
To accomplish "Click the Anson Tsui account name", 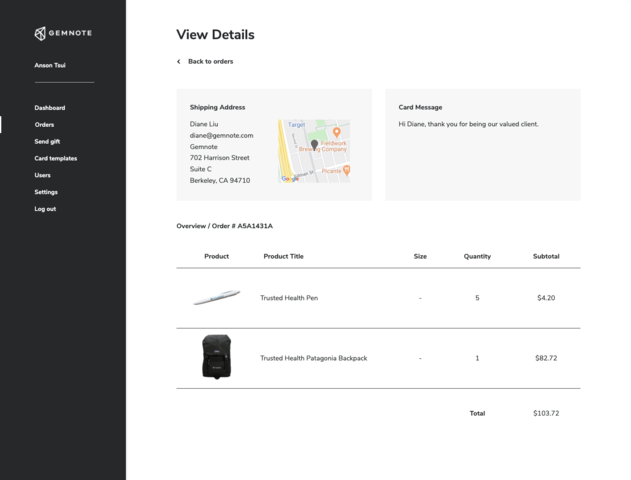I will point(50,66).
